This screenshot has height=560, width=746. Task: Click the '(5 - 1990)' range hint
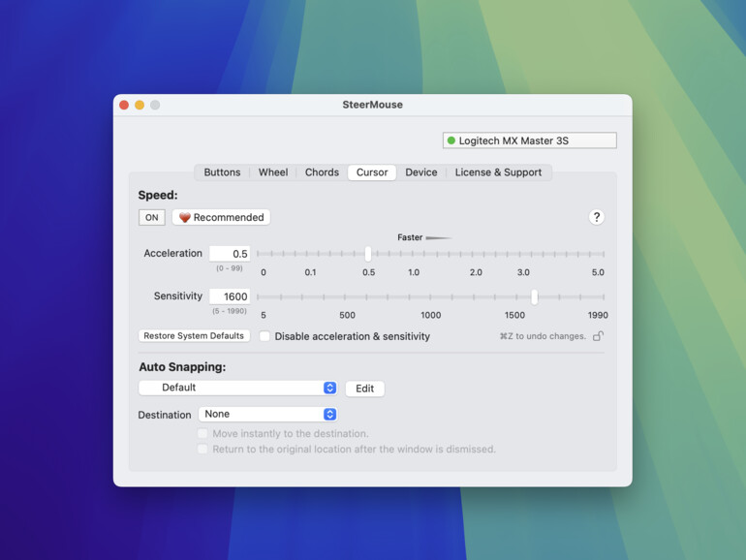click(x=230, y=311)
